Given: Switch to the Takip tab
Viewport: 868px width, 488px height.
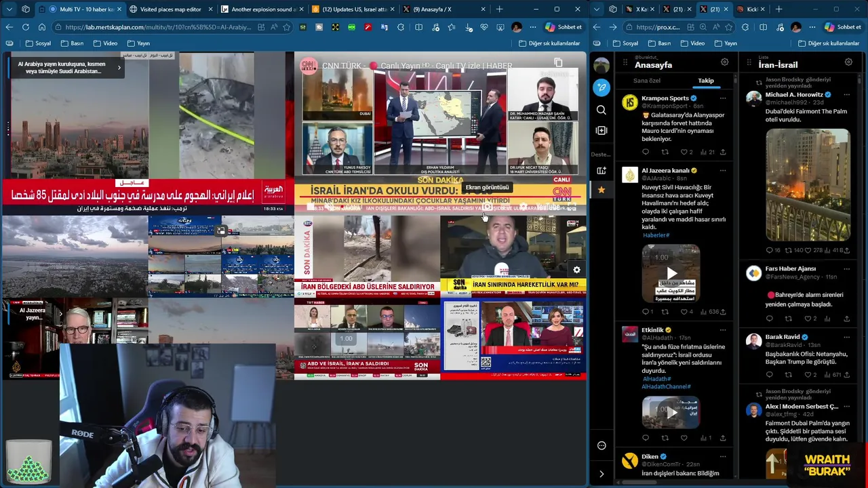Looking at the screenshot, I should 706,81.
